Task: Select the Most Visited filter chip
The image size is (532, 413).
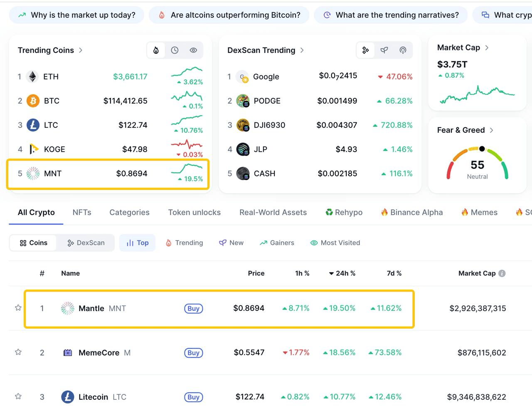Action: [x=335, y=243]
